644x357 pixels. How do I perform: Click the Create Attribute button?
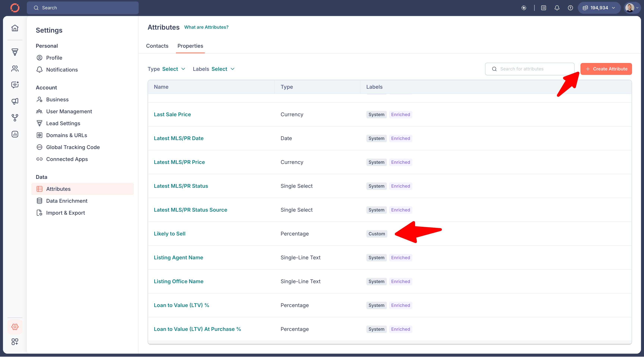[606, 69]
